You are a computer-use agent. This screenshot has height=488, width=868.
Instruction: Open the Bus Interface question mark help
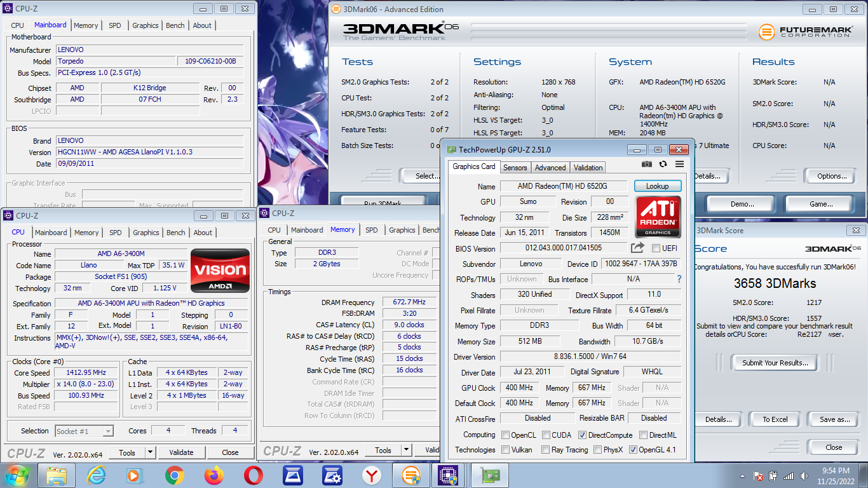point(679,279)
